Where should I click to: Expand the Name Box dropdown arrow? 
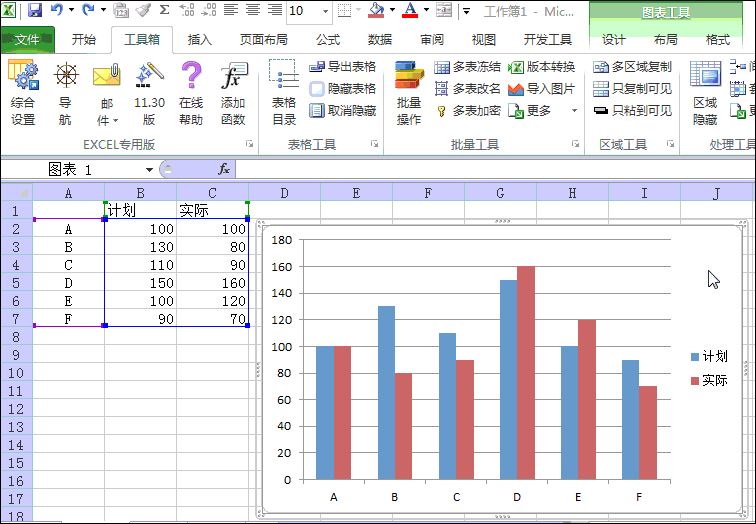[149, 170]
